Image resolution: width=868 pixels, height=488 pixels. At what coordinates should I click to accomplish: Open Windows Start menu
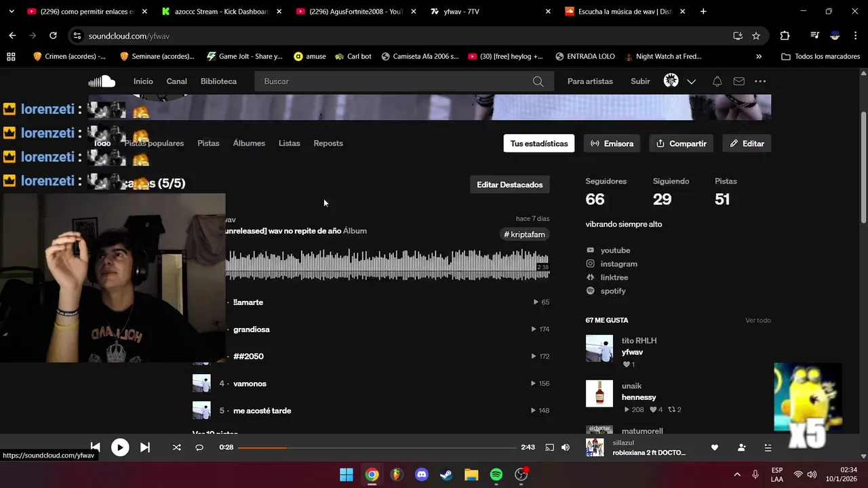point(346,474)
